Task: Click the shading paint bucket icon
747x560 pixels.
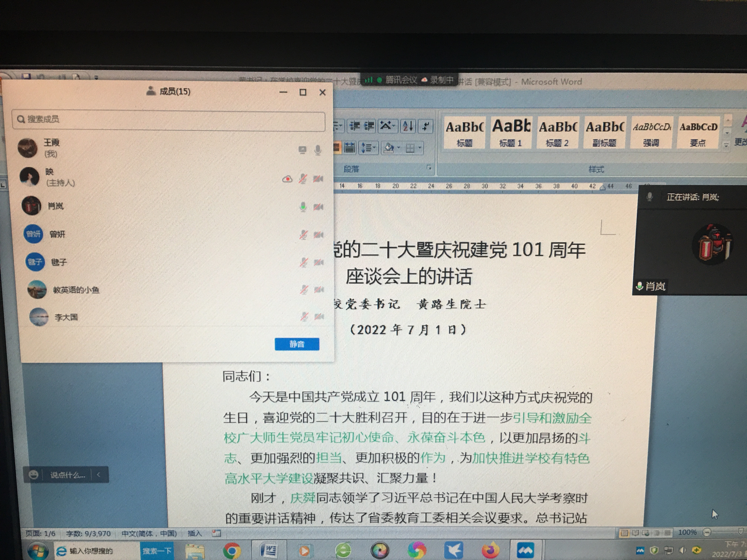Action: point(389,148)
